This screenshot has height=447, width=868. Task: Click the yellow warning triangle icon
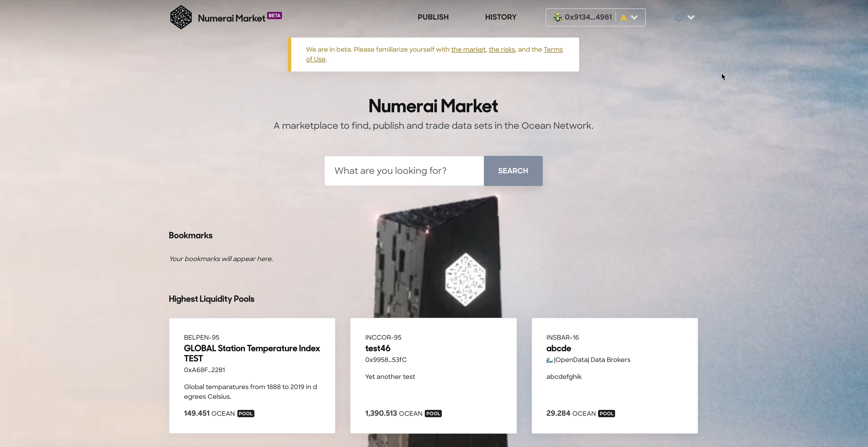623,17
